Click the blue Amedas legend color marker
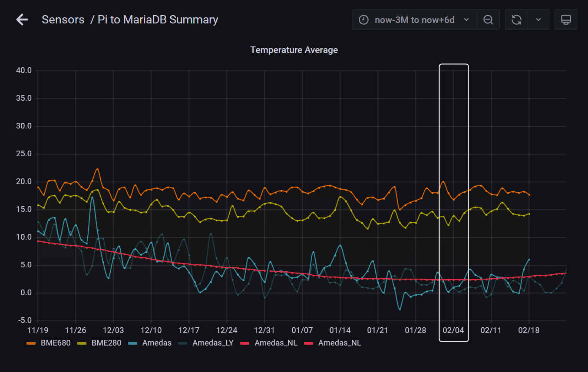The height and width of the screenshot is (372, 588). [133, 343]
